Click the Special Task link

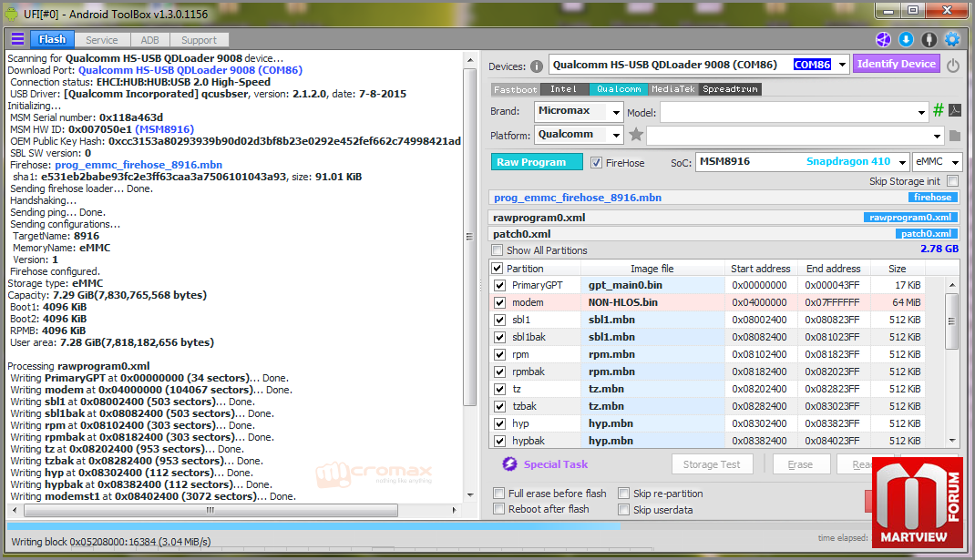(x=555, y=464)
